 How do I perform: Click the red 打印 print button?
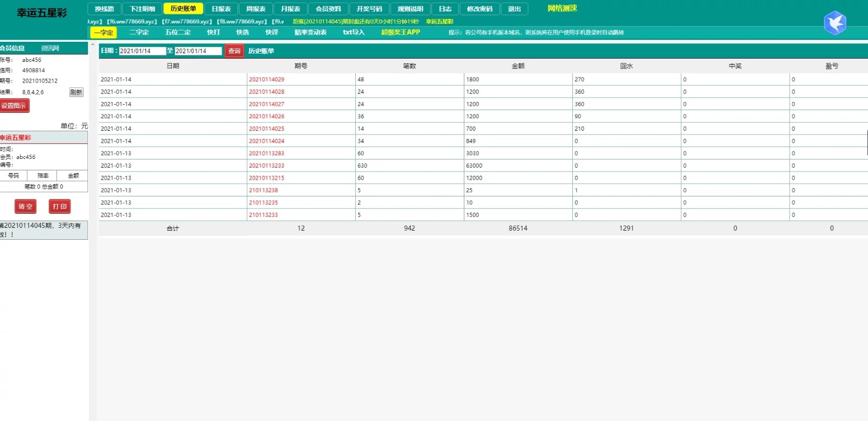[x=60, y=207]
